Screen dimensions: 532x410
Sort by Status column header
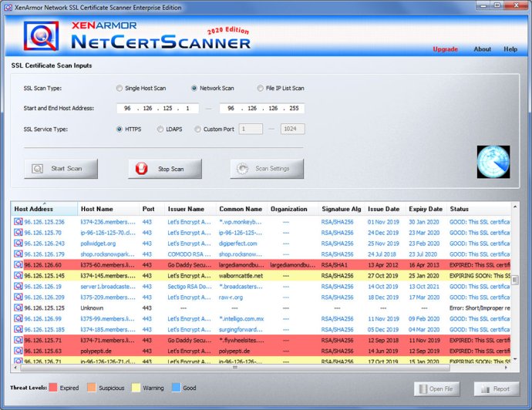tap(478, 209)
